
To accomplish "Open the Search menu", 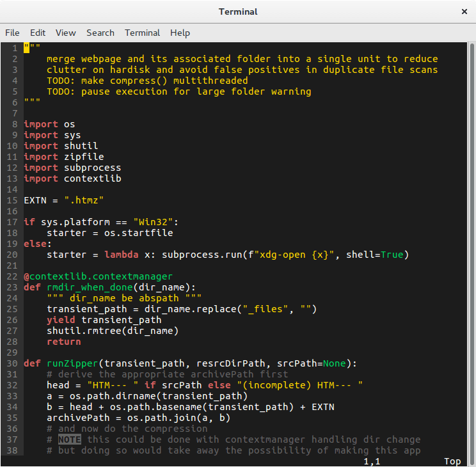I will (100, 33).
